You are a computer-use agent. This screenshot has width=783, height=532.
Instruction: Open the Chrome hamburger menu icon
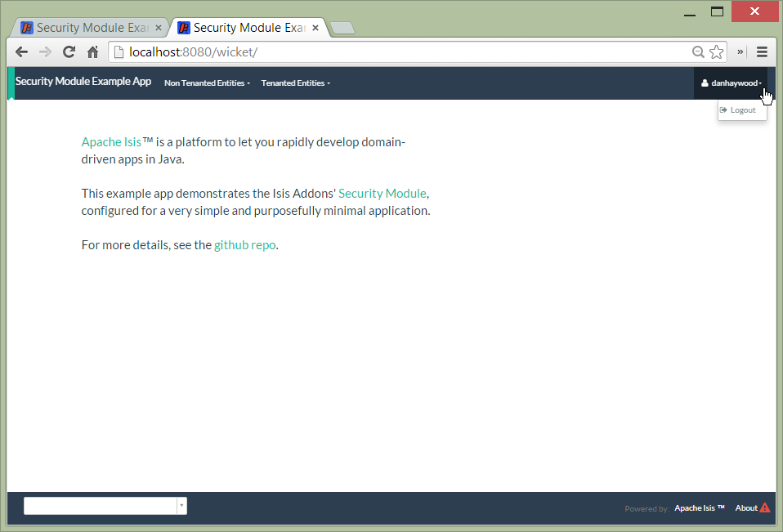762,52
